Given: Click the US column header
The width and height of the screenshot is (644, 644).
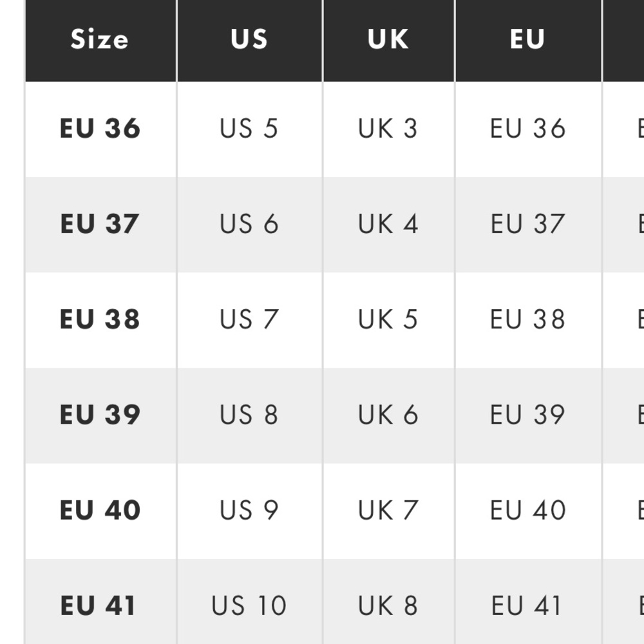Looking at the screenshot, I should [249, 39].
